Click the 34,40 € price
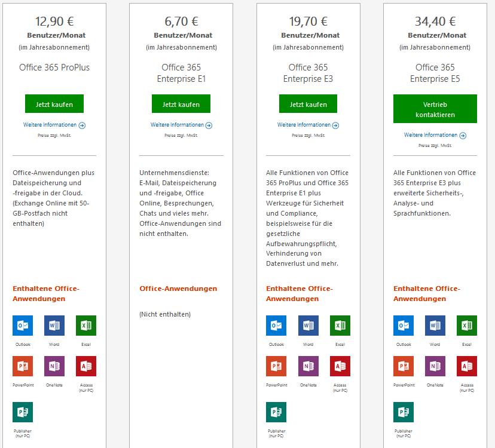 [x=435, y=22]
